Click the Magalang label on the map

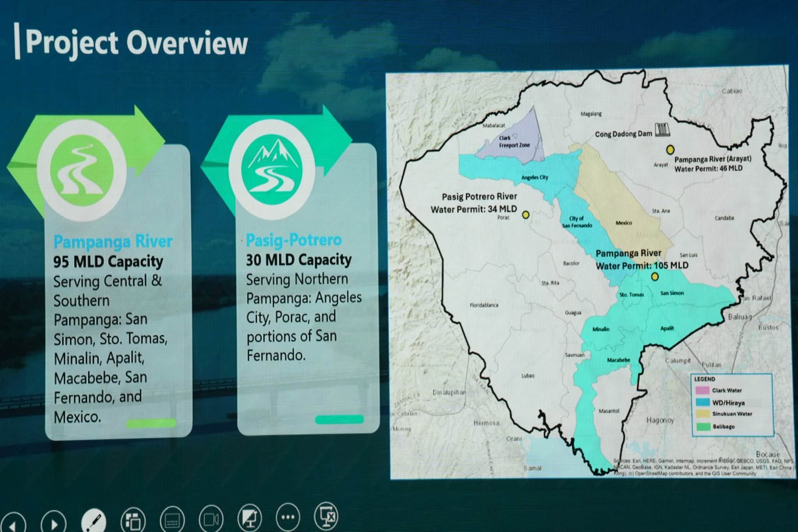[591, 114]
